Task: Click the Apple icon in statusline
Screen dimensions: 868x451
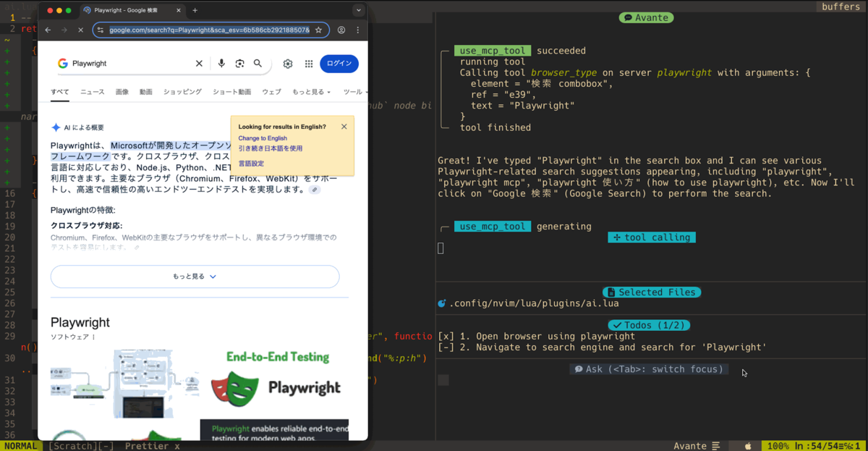Action: click(748, 446)
